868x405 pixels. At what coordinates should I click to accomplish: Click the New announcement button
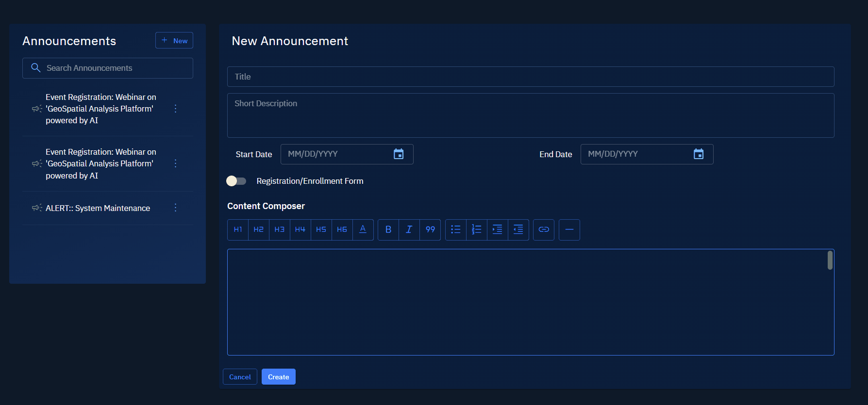(x=174, y=41)
